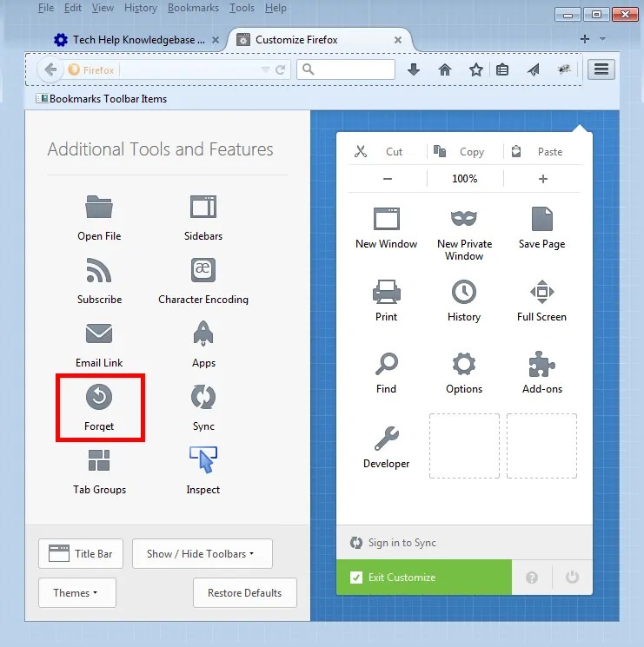
Task: Select the Sync arrows icon
Action: [x=203, y=397]
